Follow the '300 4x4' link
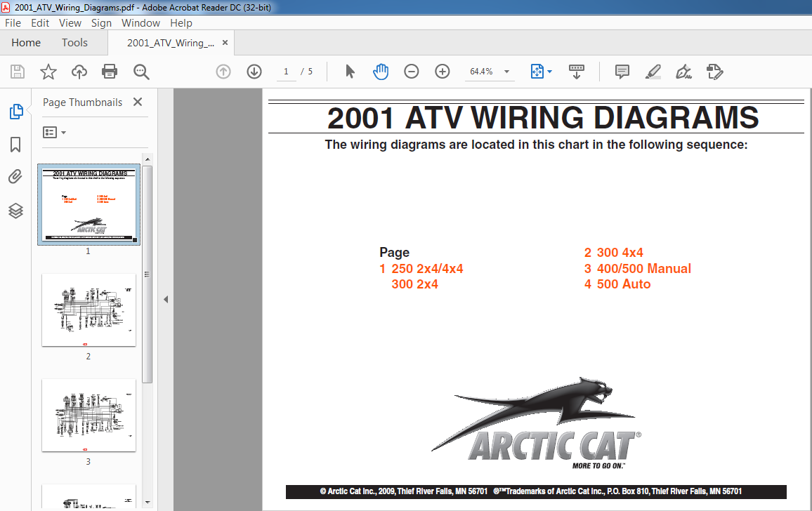The width and height of the screenshot is (812, 511). (620, 253)
